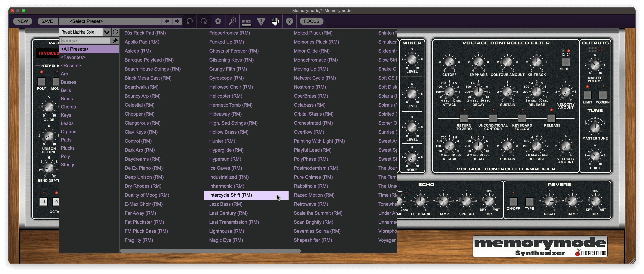Select the Pads category
Screen dimensions: 644x274
click(66, 140)
